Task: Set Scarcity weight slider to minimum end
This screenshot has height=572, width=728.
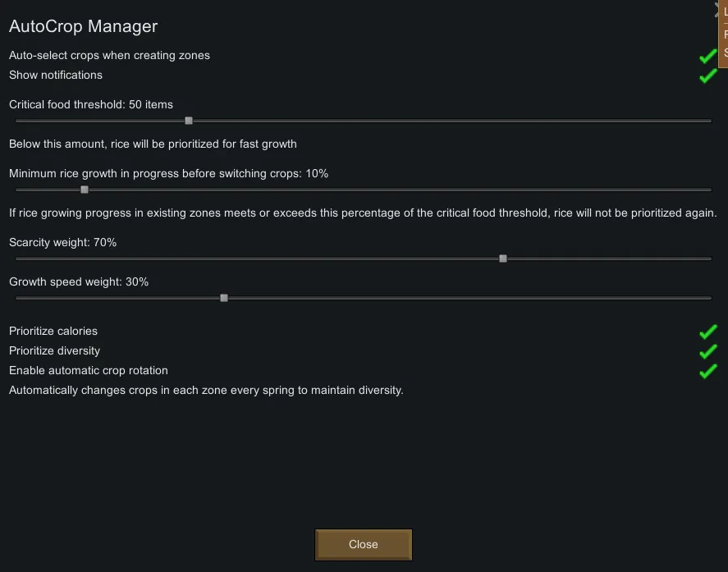Action: point(17,259)
